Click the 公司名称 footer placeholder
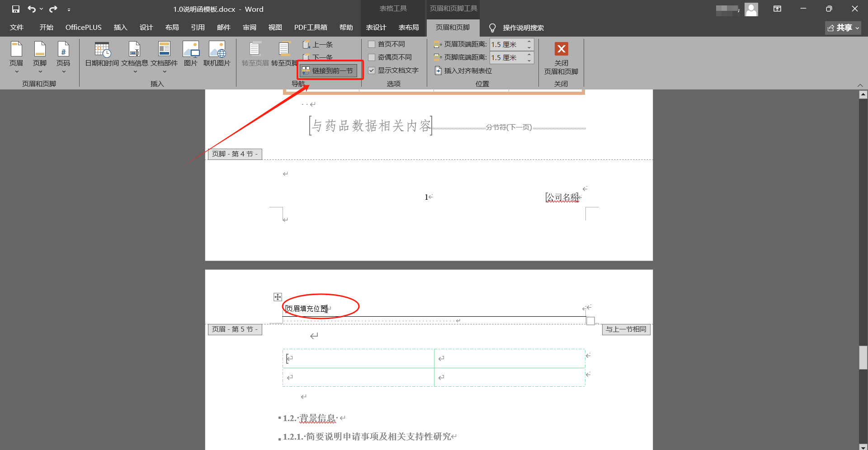 [562, 197]
